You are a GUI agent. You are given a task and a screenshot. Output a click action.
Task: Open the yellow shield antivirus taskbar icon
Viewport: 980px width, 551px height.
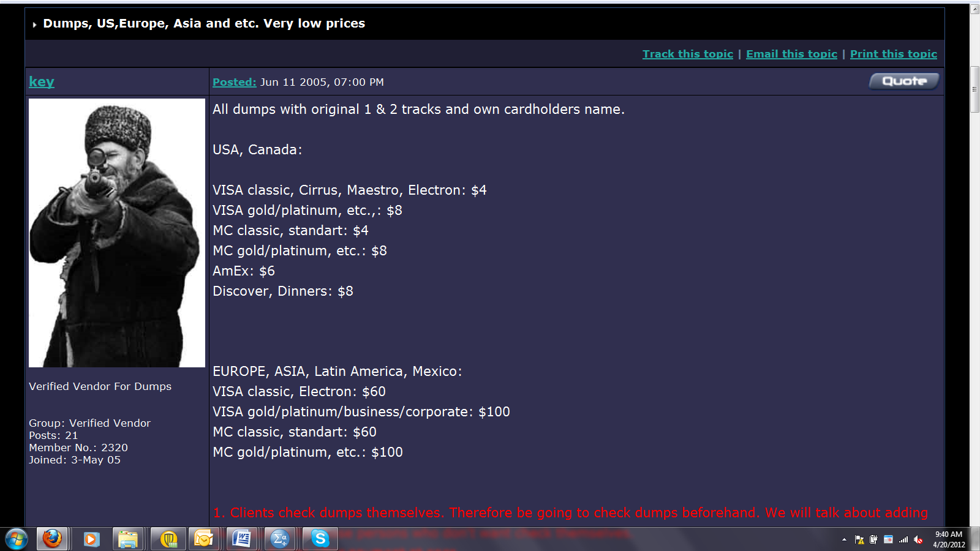click(x=168, y=539)
